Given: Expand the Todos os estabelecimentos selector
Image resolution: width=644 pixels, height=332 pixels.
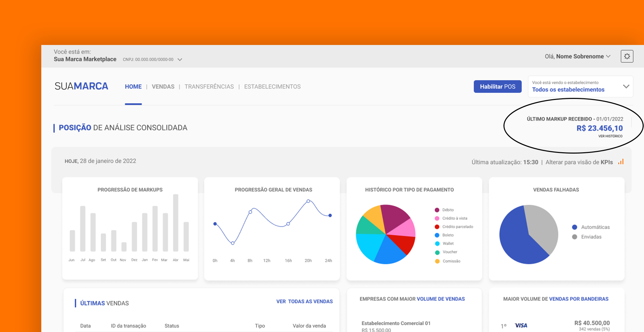Looking at the screenshot, I should click(581, 87).
